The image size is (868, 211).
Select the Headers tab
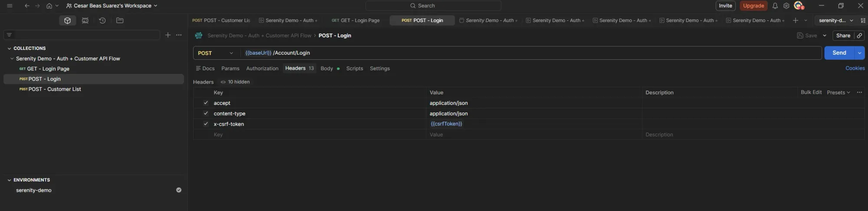299,68
